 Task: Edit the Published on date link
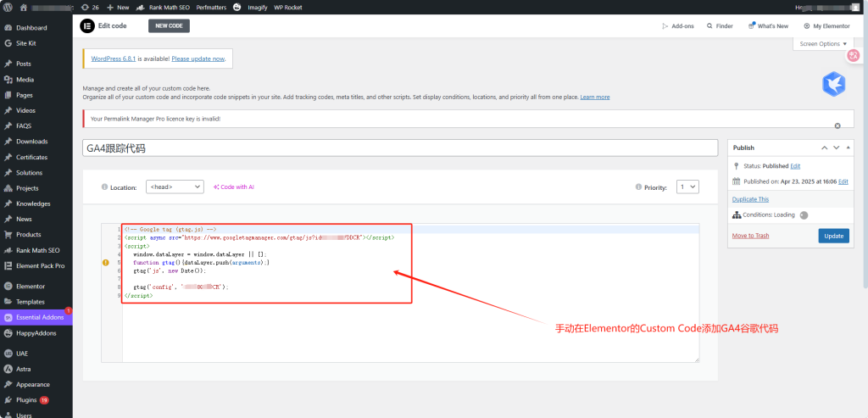click(x=843, y=181)
